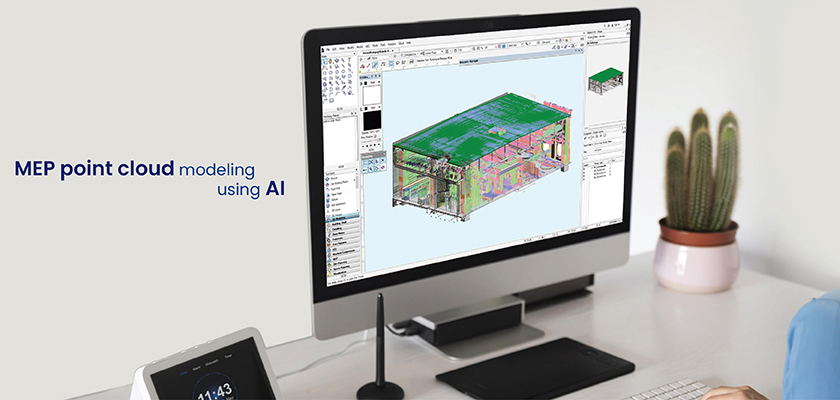Screen dimensions: 840x400
Task: Select the Detailing tool set
Action: (341, 228)
